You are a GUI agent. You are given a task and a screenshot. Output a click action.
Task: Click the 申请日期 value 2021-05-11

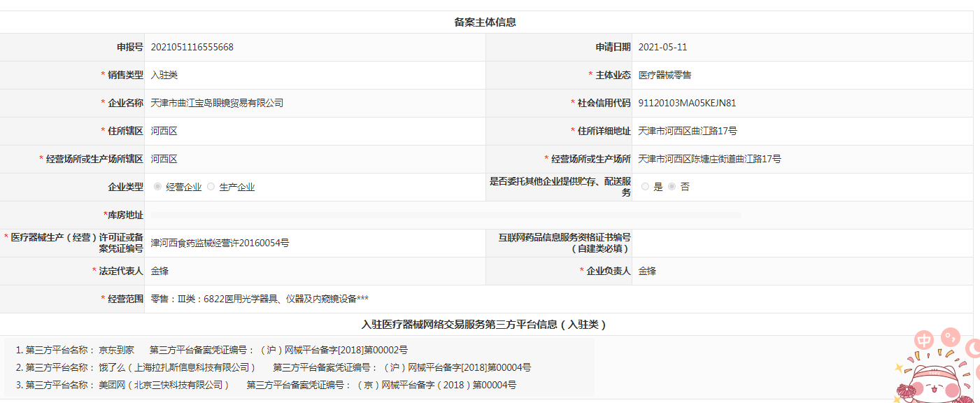pyautogui.click(x=662, y=47)
